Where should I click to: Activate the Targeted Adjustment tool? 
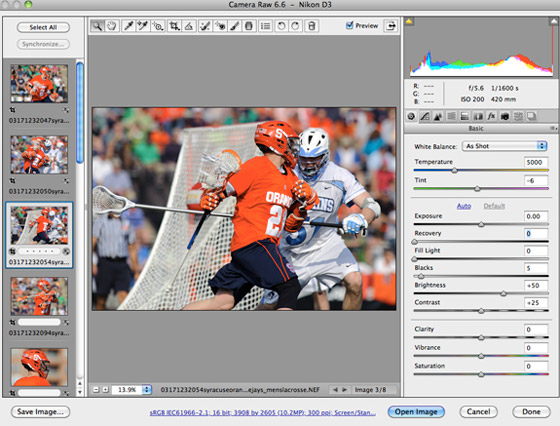pyautogui.click(x=158, y=26)
